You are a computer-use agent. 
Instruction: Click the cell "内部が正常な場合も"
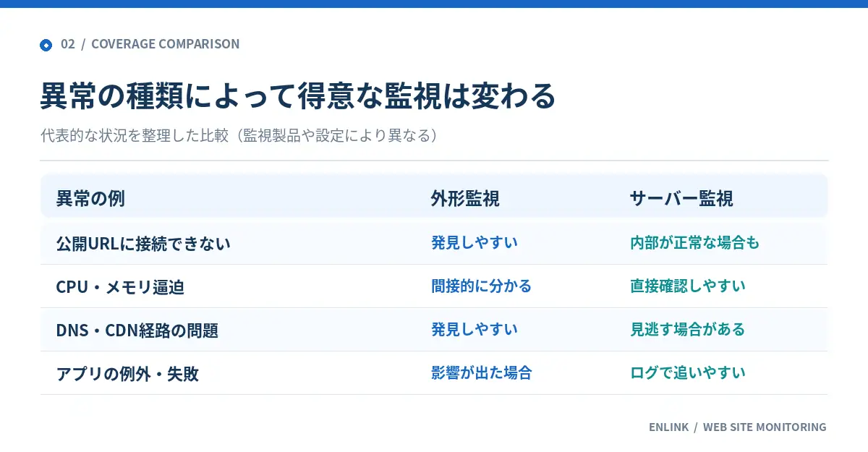coord(695,242)
